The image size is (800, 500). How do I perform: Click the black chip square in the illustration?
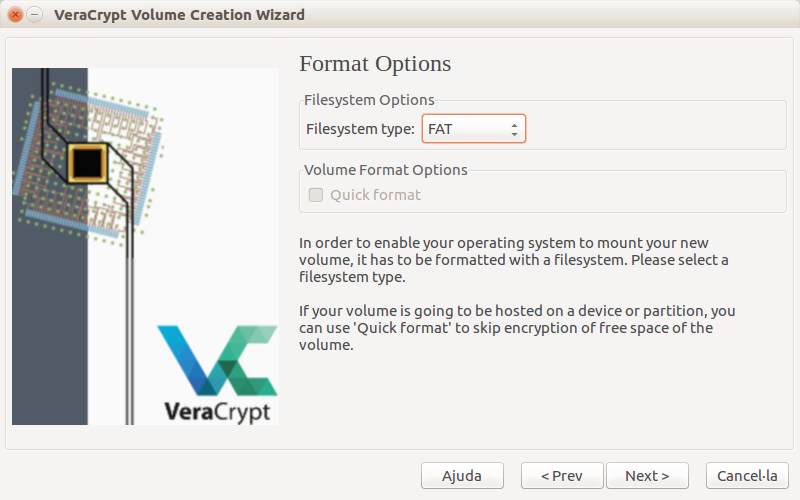tap(88, 160)
